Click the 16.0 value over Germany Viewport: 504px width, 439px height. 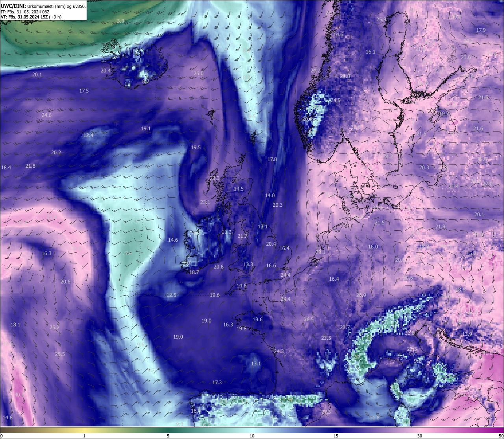click(373, 246)
